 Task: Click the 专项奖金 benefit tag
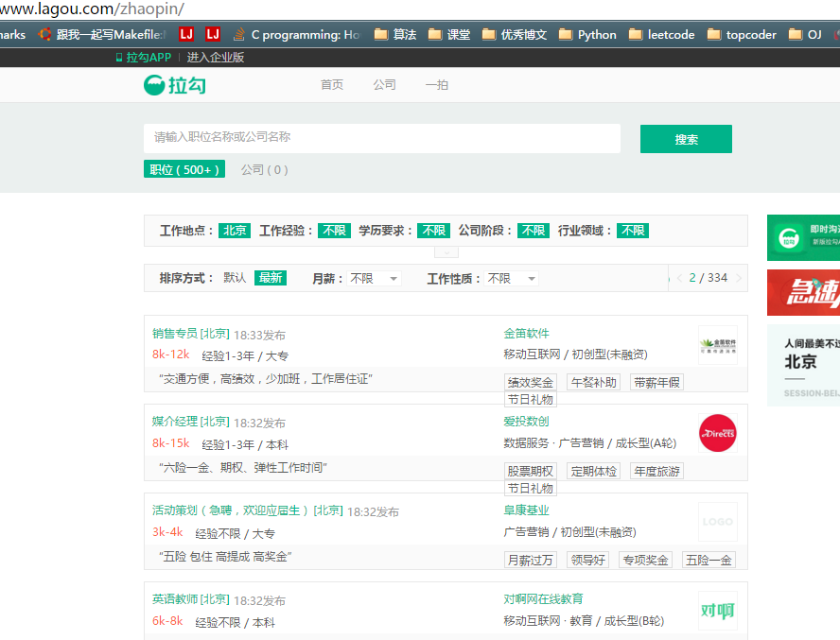[x=645, y=561]
